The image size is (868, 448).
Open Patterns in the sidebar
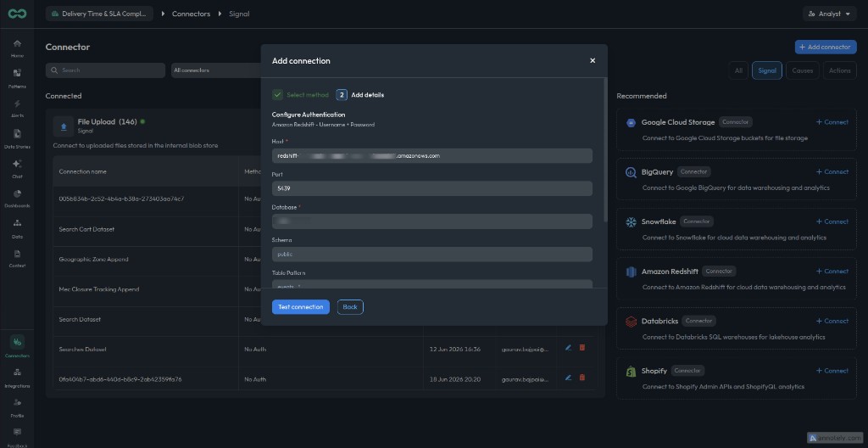[17, 78]
